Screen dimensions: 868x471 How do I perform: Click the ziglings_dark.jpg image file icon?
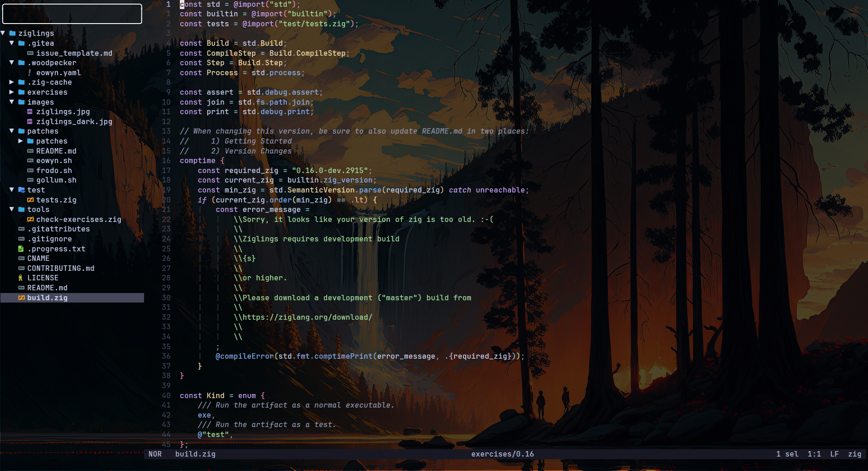(30, 121)
